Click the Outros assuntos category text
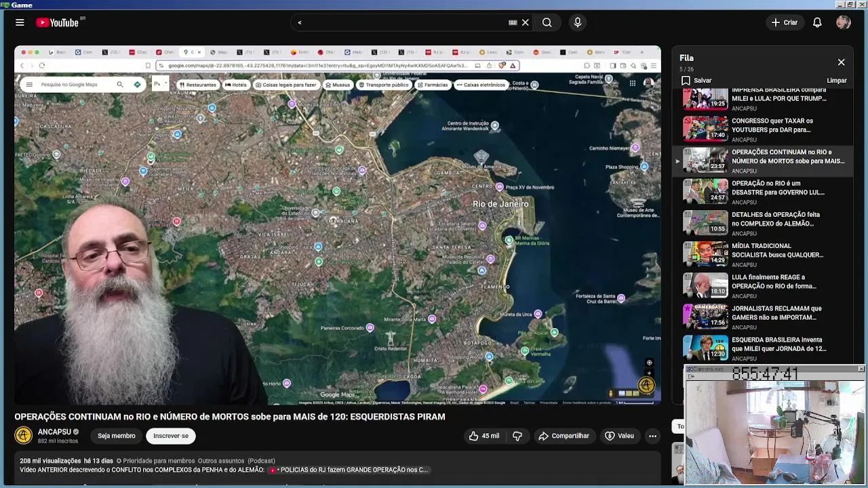Image resolution: width=868 pixels, height=488 pixels. [221, 461]
